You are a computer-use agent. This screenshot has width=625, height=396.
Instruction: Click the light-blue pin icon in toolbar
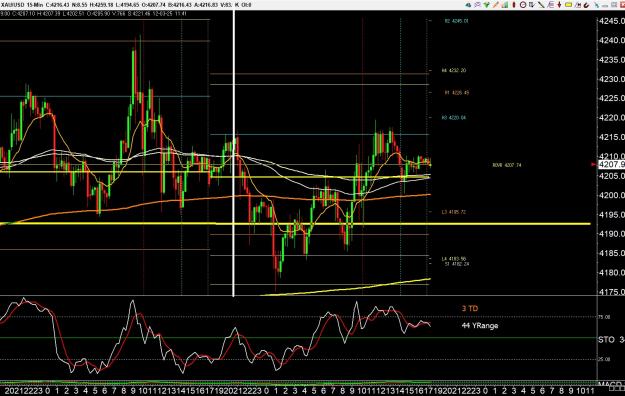point(597,5)
